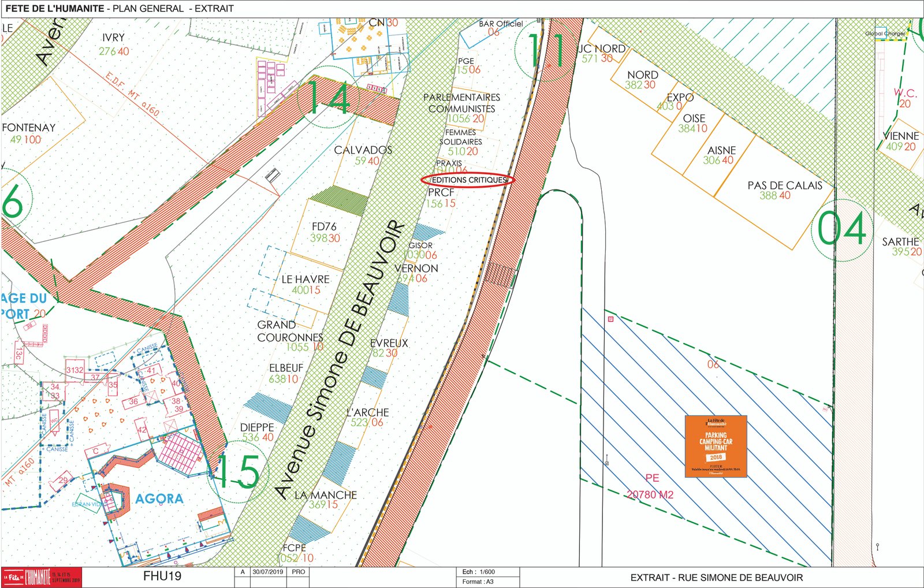Click the PE 20780 M2 parking label
The image size is (924, 588).
[x=651, y=486]
